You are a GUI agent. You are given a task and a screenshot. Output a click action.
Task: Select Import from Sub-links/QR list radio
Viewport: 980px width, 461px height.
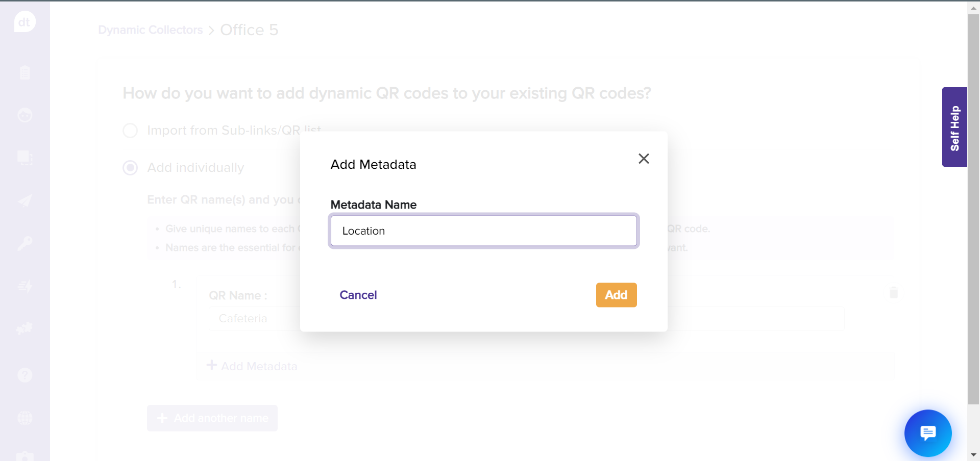click(x=131, y=131)
